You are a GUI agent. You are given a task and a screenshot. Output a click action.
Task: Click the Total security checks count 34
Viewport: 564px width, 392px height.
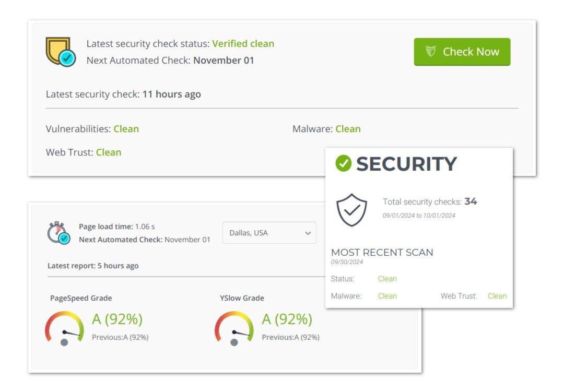tap(471, 201)
